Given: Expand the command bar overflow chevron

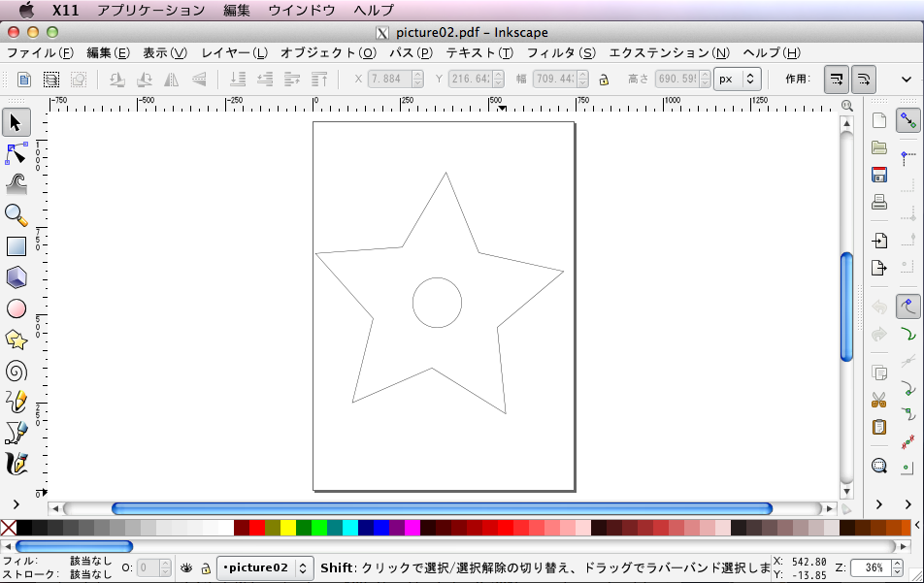Looking at the screenshot, I should click(x=878, y=504).
